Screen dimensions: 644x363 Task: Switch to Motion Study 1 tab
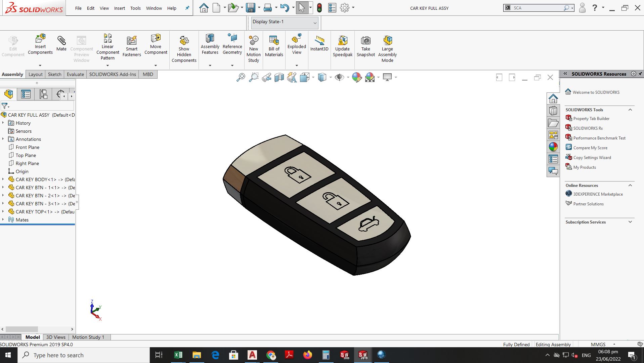click(x=88, y=337)
